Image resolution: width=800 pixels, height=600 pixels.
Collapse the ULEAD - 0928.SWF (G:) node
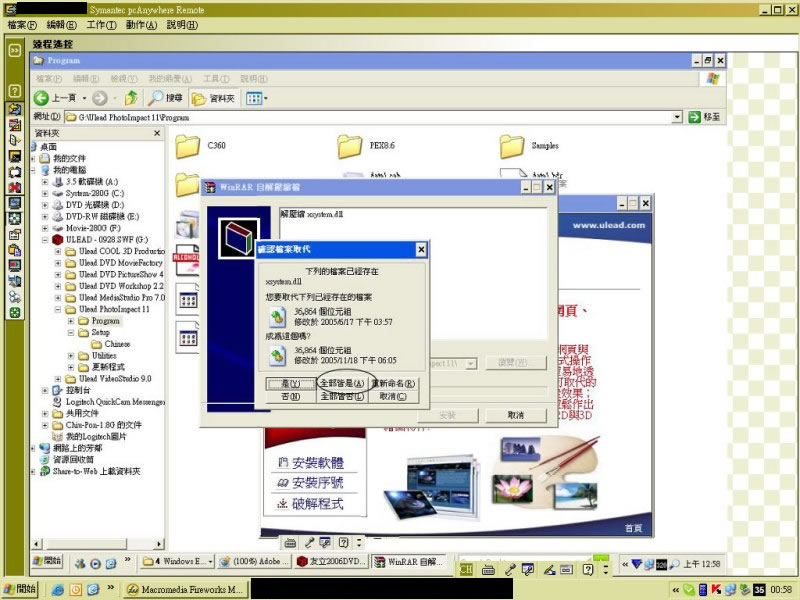45,239
